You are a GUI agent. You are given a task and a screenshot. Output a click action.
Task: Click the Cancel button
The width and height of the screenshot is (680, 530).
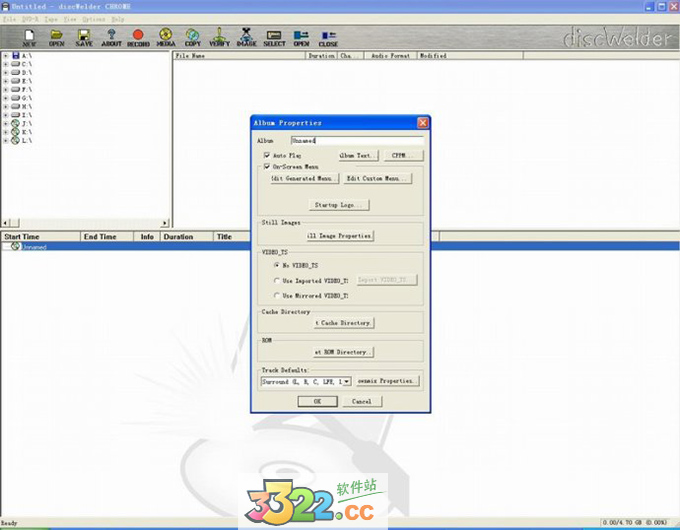click(x=362, y=401)
